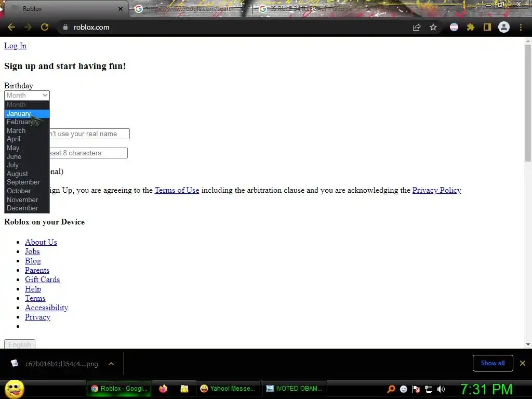Screen dimensions: 532x399
Task: Expand the download item chevron menu
Action: (x=111, y=364)
